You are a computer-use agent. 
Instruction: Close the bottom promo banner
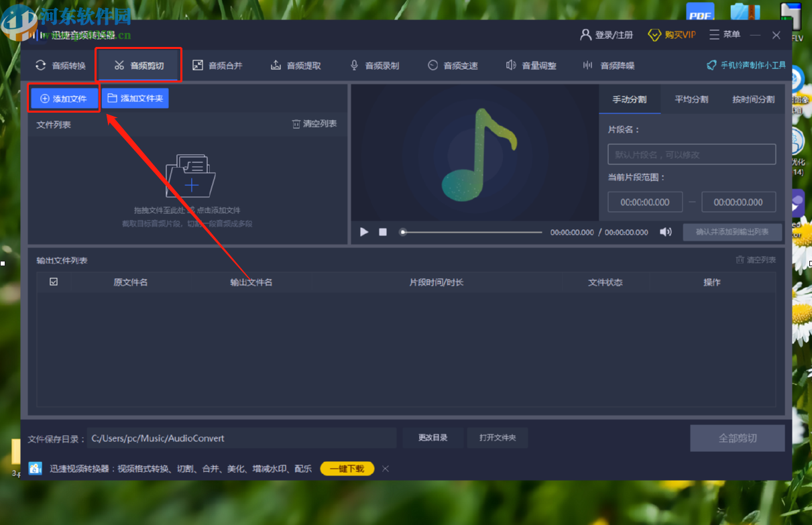(x=386, y=469)
